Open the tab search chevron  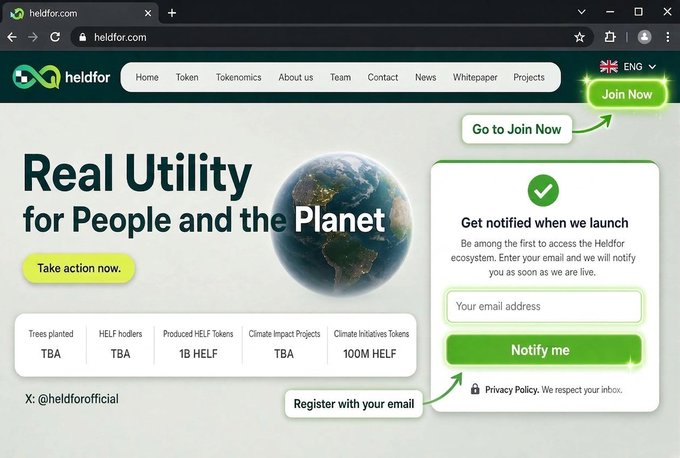[x=582, y=12]
